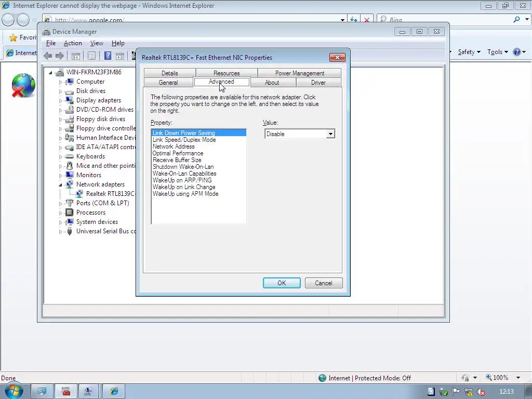This screenshot has width=532, height=399.
Task: Open the Action Center flag tray icon
Action: pos(456,392)
